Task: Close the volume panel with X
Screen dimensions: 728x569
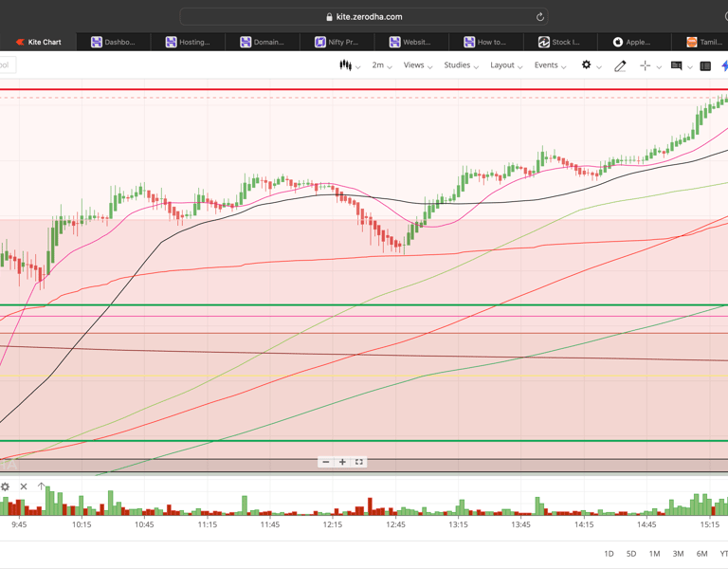Action: [24, 486]
